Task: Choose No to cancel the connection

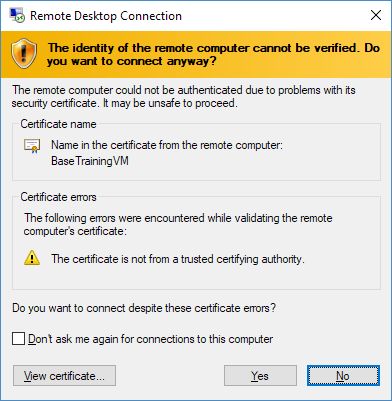Action: [x=343, y=376]
